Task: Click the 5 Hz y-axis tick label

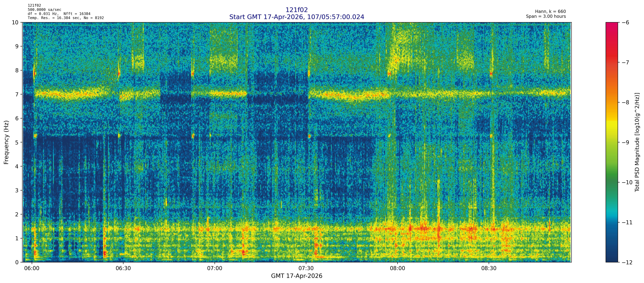Action: pyautogui.click(x=17, y=142)
